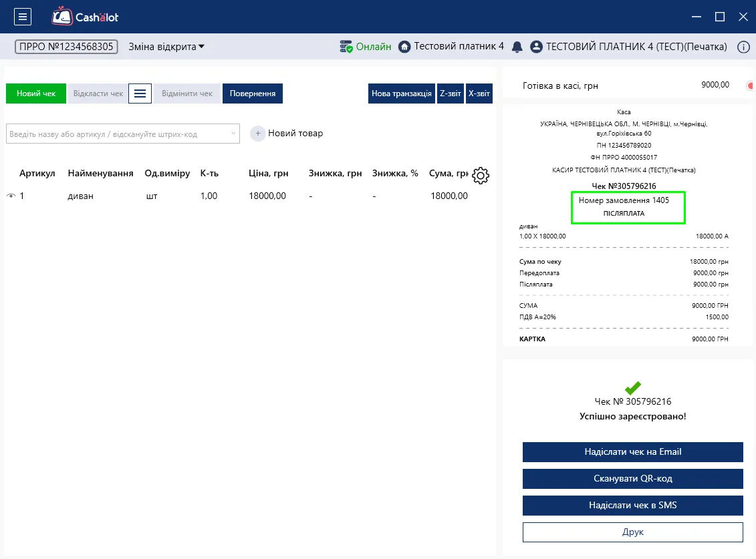
Task: Maximize the Cashalot window
Action: [720, 17]
